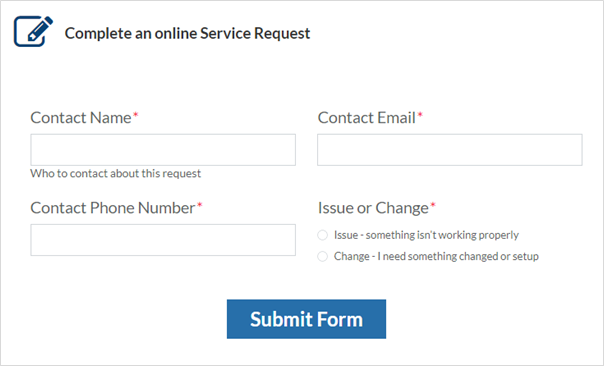Click the Issue or Change label
This screenshot has width=604, height=366.
373,208
